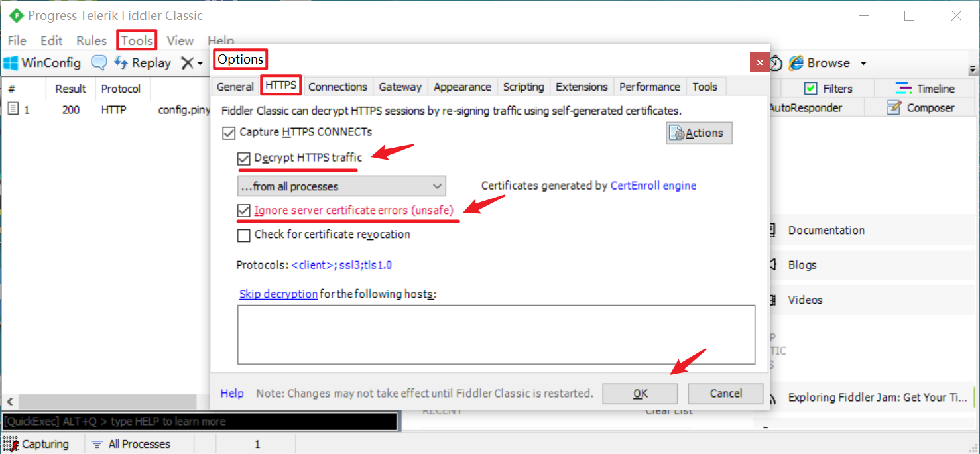980x454 pixels.
Task: Click the 'HTTP' protocol cell
Action: pyautogui.click(x=113, y=110)
